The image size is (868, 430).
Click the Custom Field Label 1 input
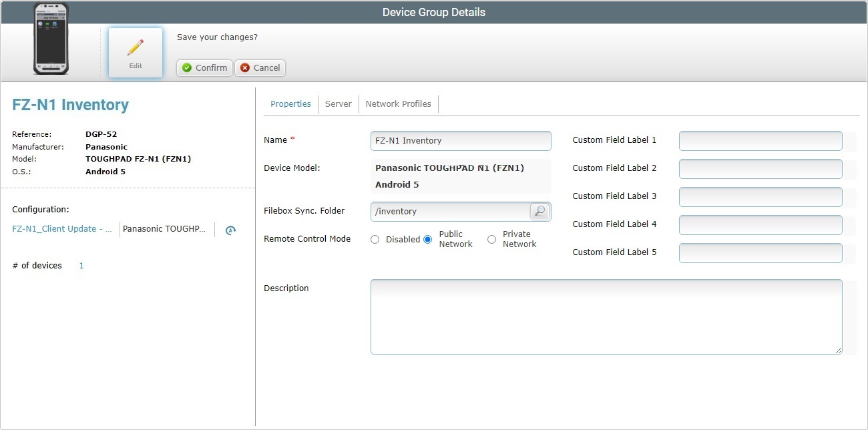(761, 140)
